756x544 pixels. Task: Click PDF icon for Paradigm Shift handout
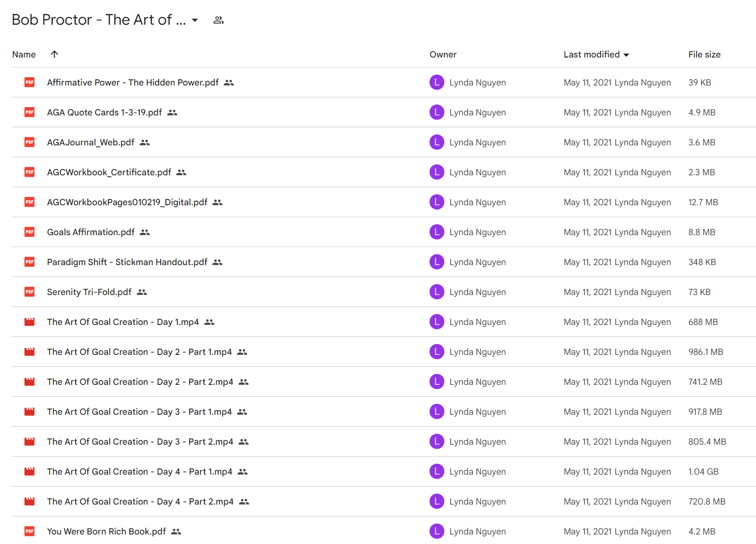coord(29,262)
